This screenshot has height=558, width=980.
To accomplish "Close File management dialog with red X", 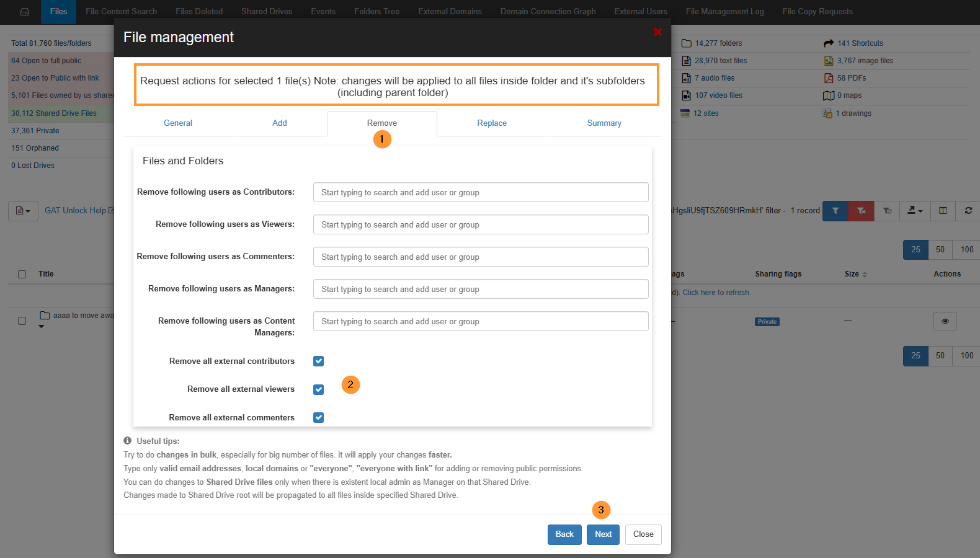I will (x=657, y=32).
